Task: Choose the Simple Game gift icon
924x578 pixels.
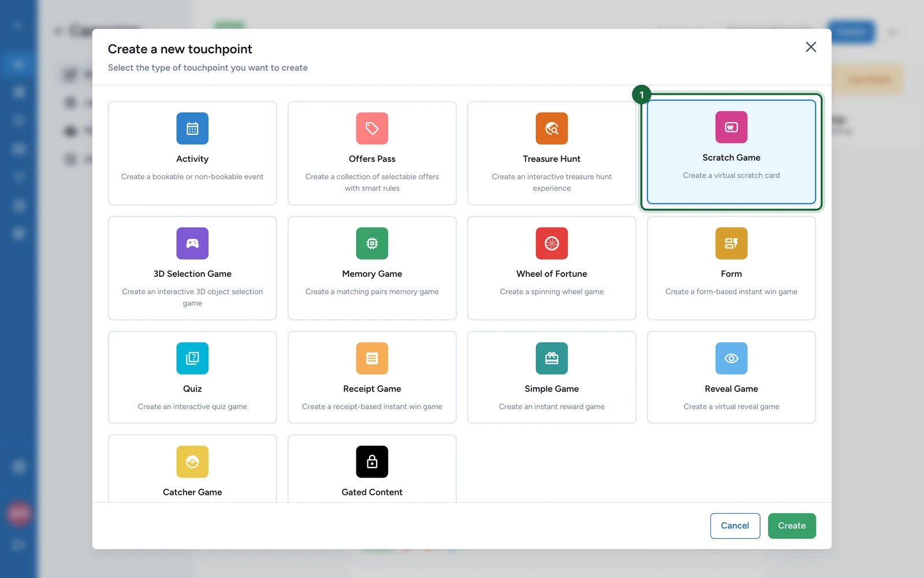Action: click(x=552, y=358)
